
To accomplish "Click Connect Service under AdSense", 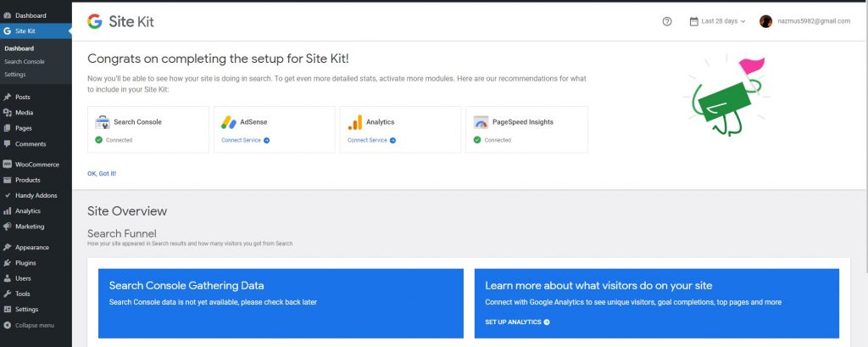I will click(245, 140).
